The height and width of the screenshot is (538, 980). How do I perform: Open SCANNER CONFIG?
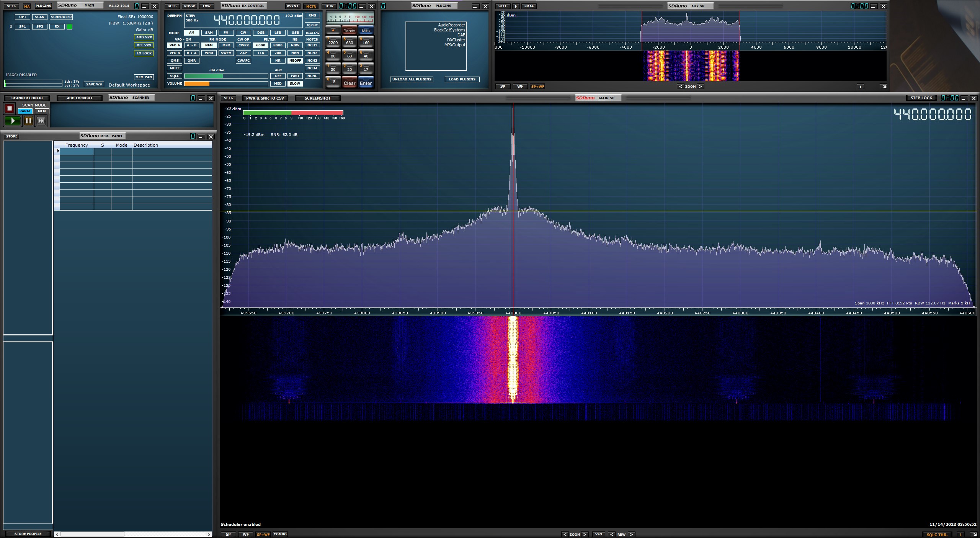coord(27,98)
